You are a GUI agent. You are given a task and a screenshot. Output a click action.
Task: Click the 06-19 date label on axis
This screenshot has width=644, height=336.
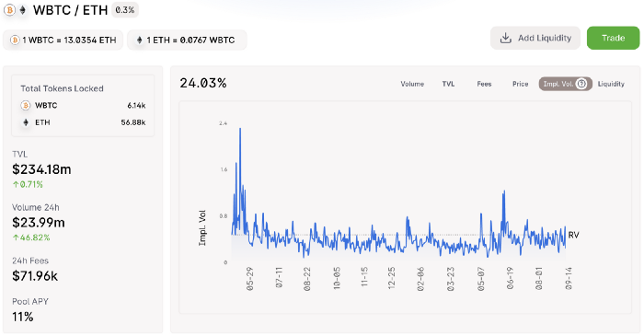click(510, 278)
